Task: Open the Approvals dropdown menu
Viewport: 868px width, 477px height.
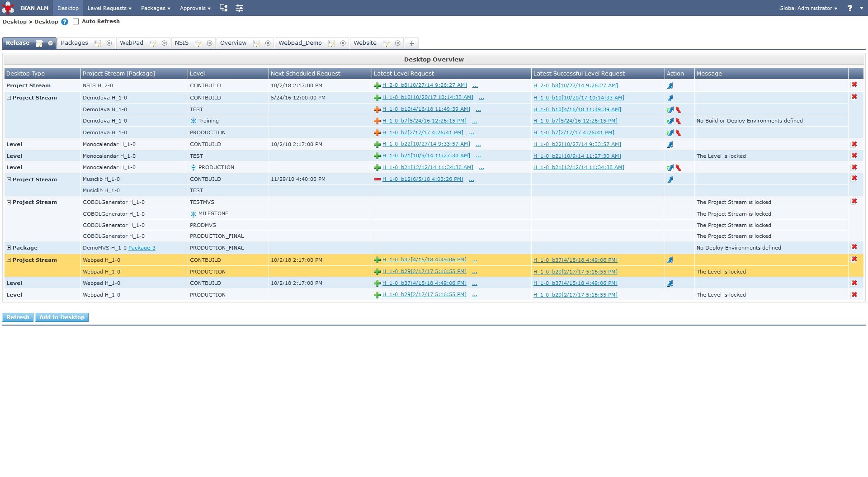Action: [195, 8]
